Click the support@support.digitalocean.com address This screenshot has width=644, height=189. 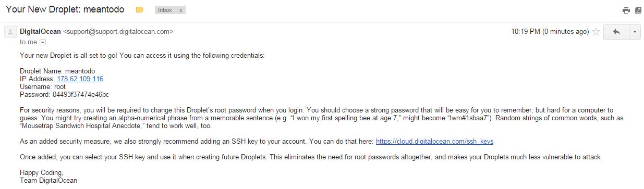click(x=118, y=31)
